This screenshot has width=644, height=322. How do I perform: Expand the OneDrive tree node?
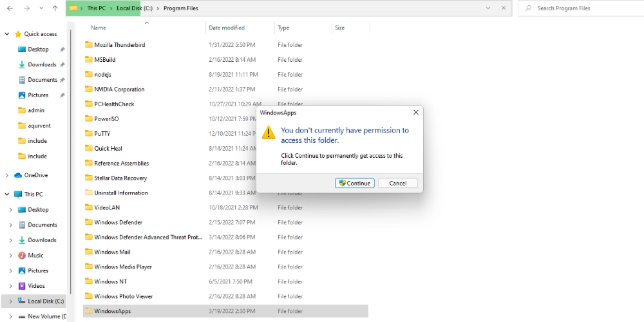point(7,175)
